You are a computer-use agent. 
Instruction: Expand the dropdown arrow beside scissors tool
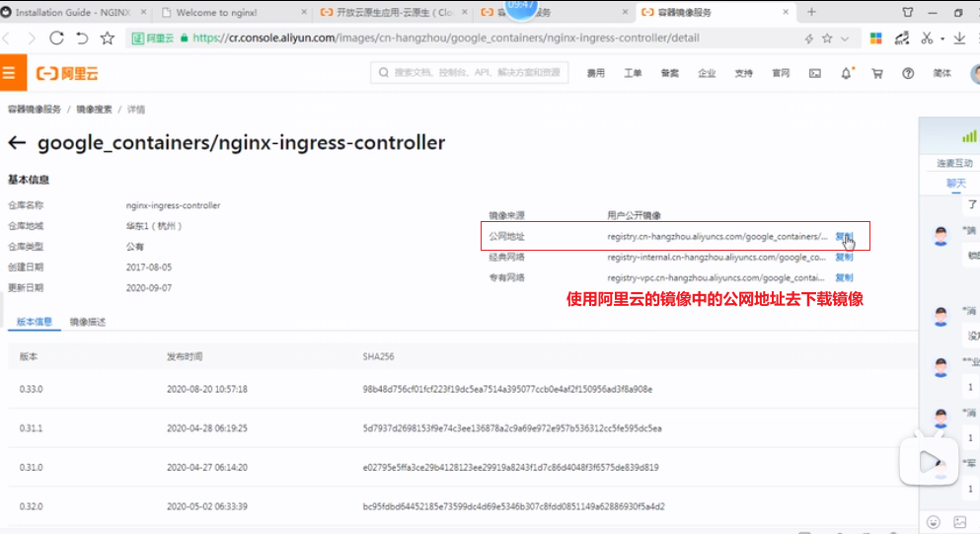tap(942, 38)
